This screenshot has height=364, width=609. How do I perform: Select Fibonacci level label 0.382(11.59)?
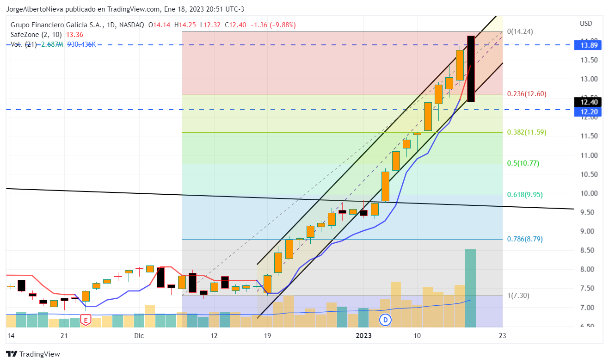tap(527, 132)
